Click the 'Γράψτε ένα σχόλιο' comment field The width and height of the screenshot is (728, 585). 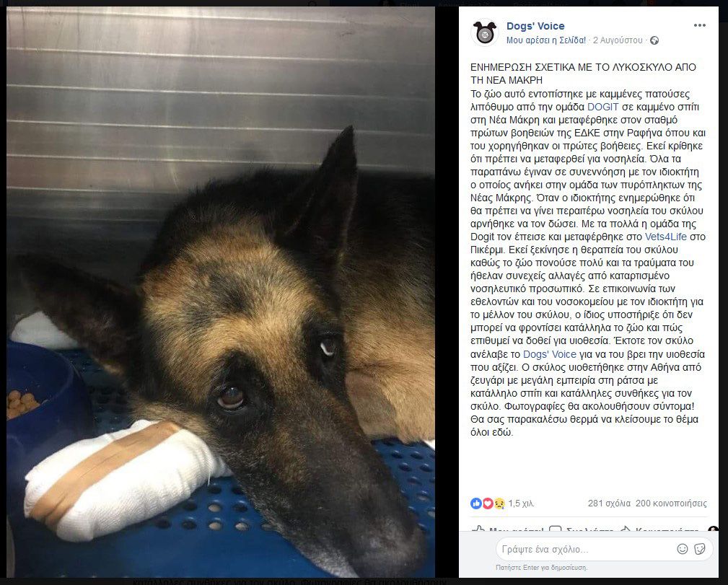[585, 549]
